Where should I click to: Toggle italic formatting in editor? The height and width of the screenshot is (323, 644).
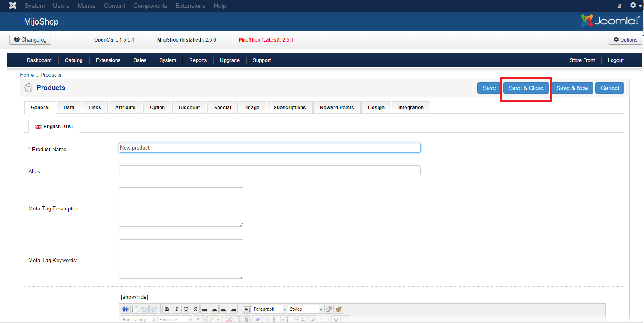176,309
